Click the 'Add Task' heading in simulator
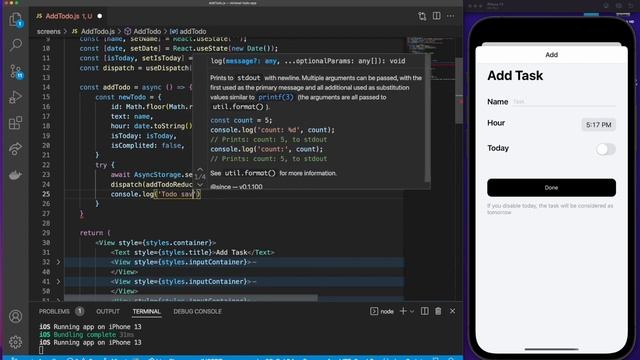This screenshot has height=360, width=640. tap(515, 76)
